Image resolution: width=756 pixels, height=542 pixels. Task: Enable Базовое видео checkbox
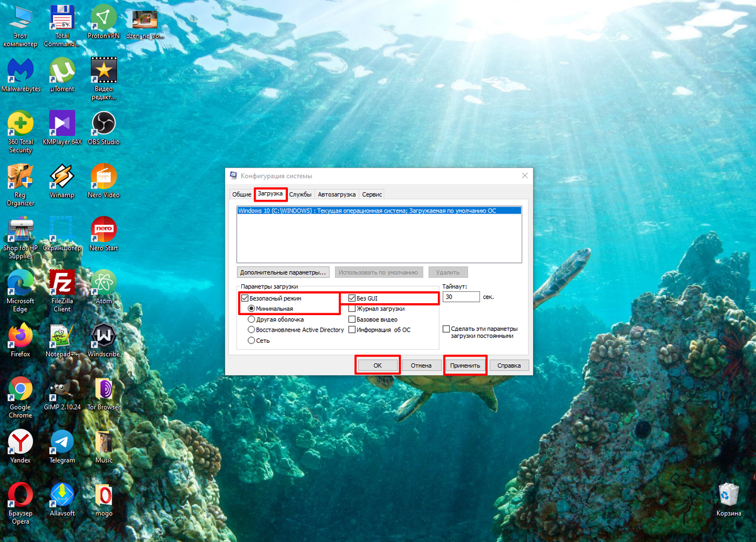[352, 320]
